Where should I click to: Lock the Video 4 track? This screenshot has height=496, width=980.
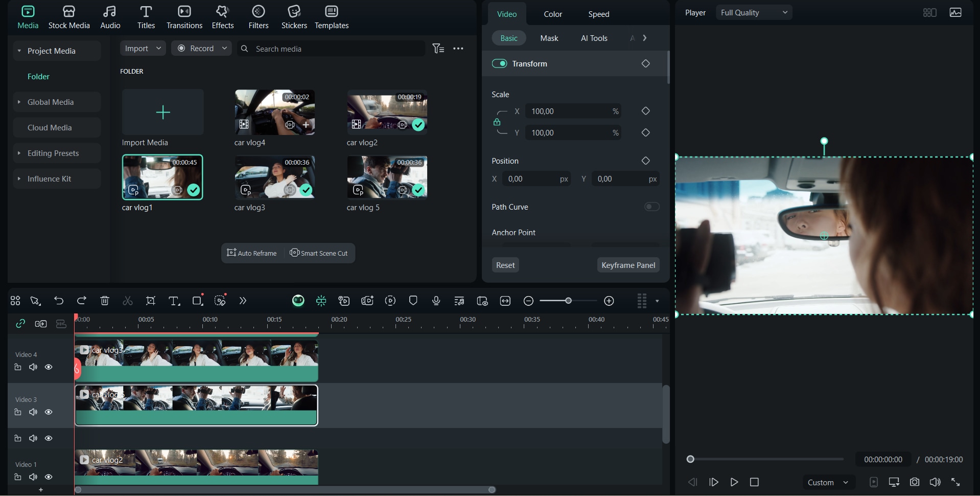pos(18,367)
